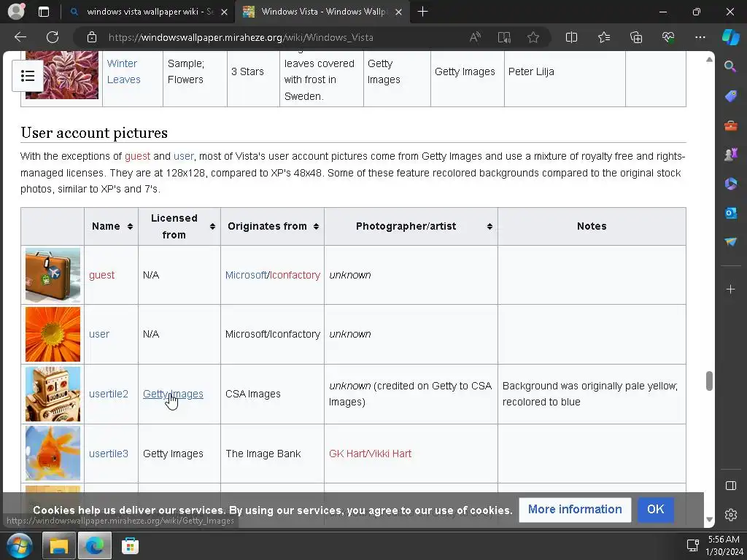Click the address bar URL
The image size is (747, 560).
click(x=241, y=38)
